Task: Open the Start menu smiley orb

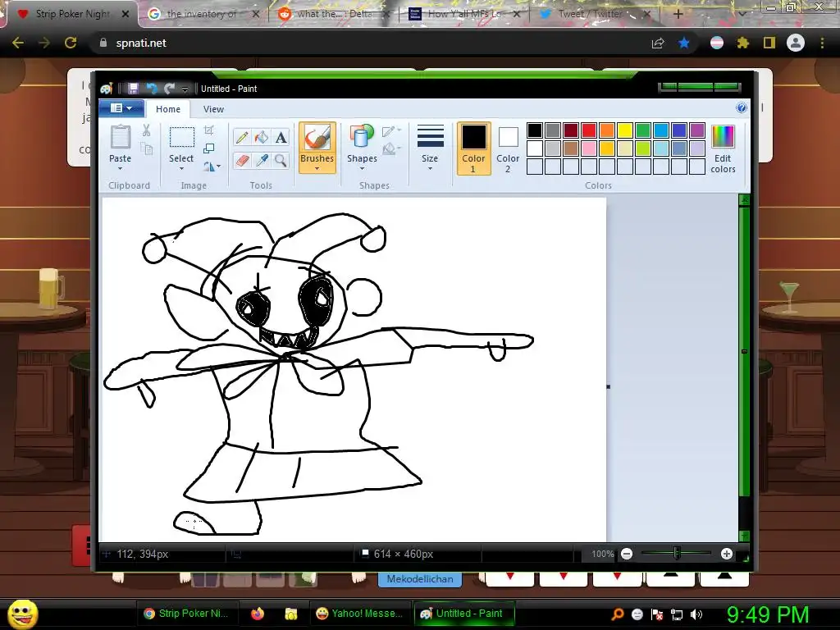Action: click(22, 614)
